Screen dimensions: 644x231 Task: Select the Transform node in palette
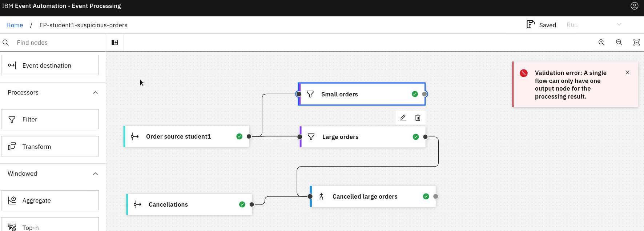pyautogui.click(x=50, y=146)
